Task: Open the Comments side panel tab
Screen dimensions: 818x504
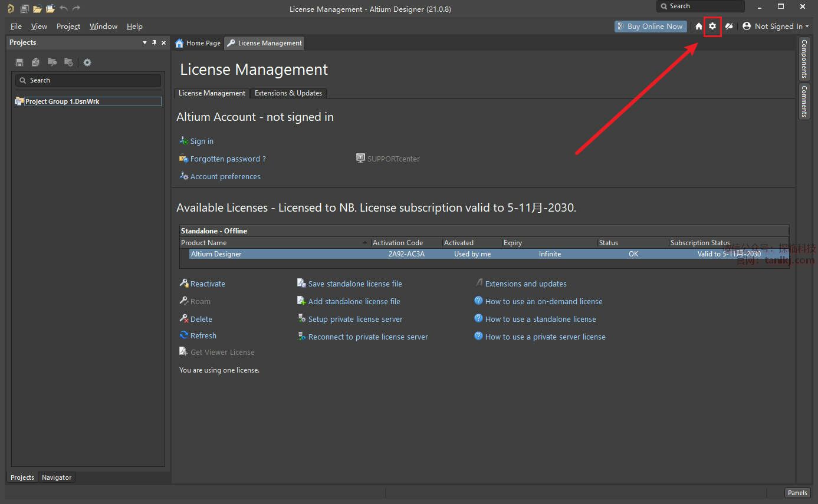Action: (x=803, y=101)
